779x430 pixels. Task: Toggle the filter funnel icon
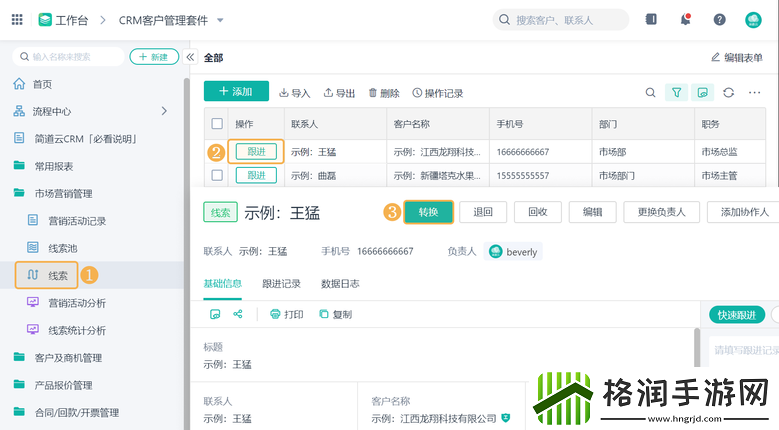676,92
